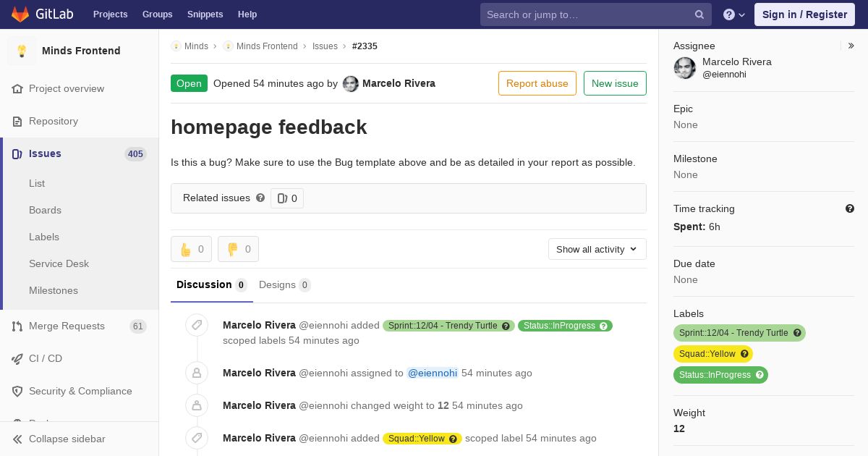Open the Show all activity dropdown
Image resolution: width=868 pixels, height=456 pixels.
(x=597, y=249)
